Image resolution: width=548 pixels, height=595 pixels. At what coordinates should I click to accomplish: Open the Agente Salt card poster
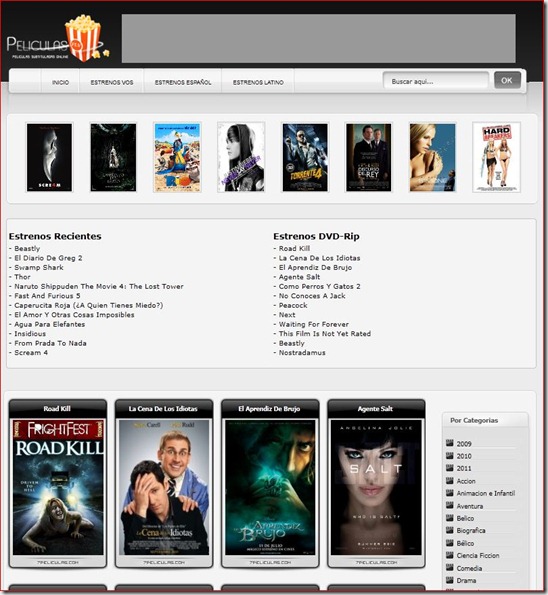coord(376,487)
